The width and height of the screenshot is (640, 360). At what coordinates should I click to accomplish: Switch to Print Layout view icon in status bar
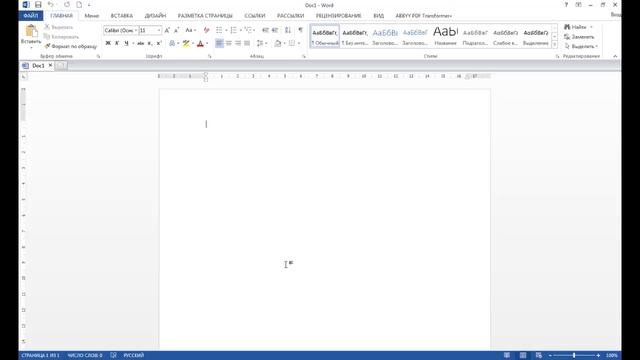pos(522,355)
